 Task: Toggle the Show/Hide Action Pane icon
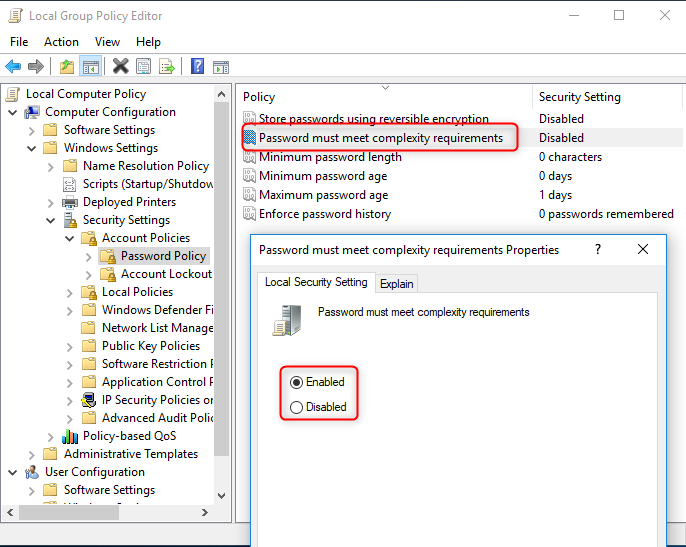tap(221, 67)
